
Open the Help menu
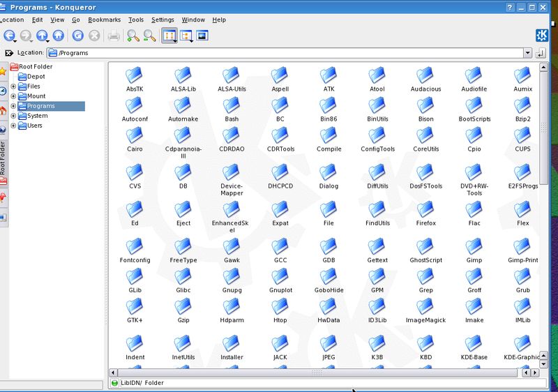(219, 20)
